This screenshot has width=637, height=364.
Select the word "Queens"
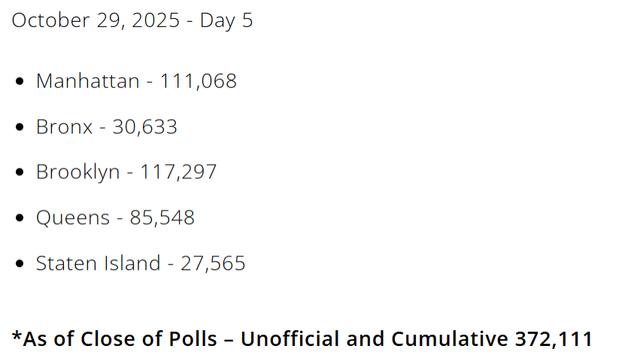click(x=72, y=218)
